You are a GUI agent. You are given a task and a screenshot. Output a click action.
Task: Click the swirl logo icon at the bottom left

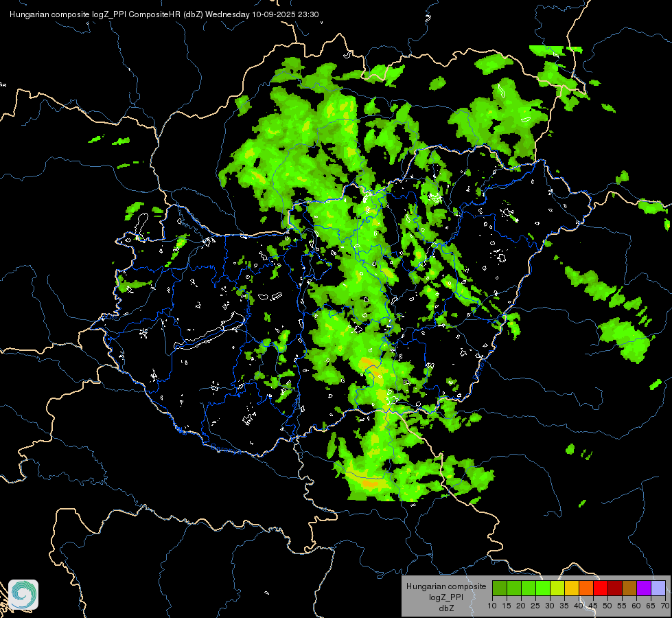[23, 595]
